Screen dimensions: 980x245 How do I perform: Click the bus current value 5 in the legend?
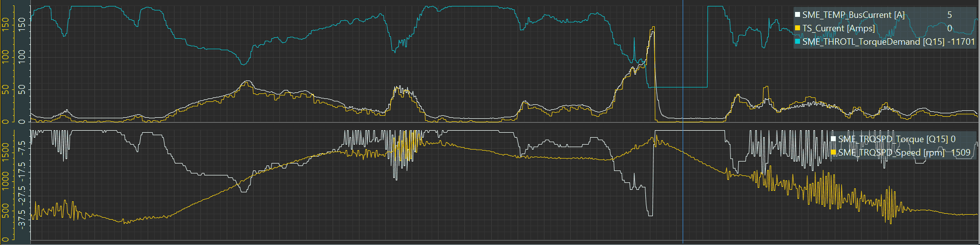pos(949,15)
